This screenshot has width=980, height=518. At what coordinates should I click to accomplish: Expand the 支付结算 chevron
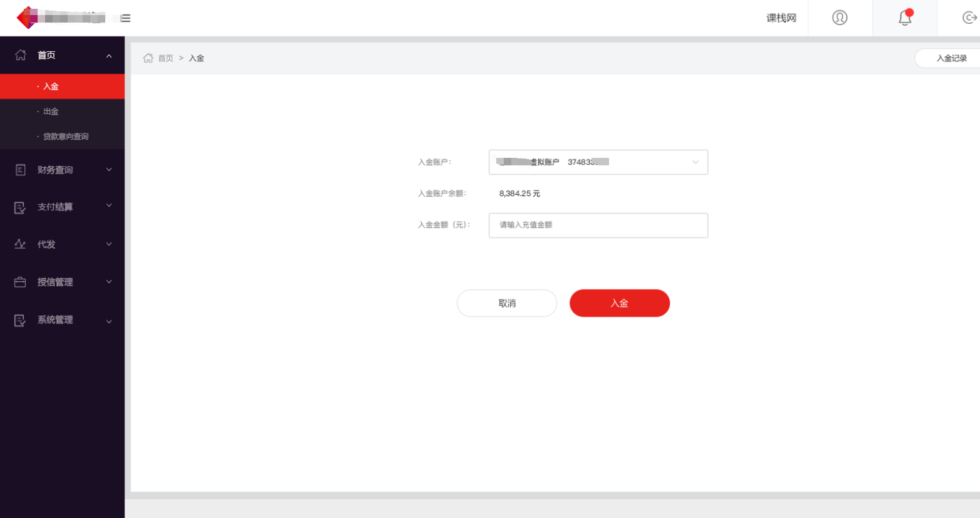pos(109,205)
